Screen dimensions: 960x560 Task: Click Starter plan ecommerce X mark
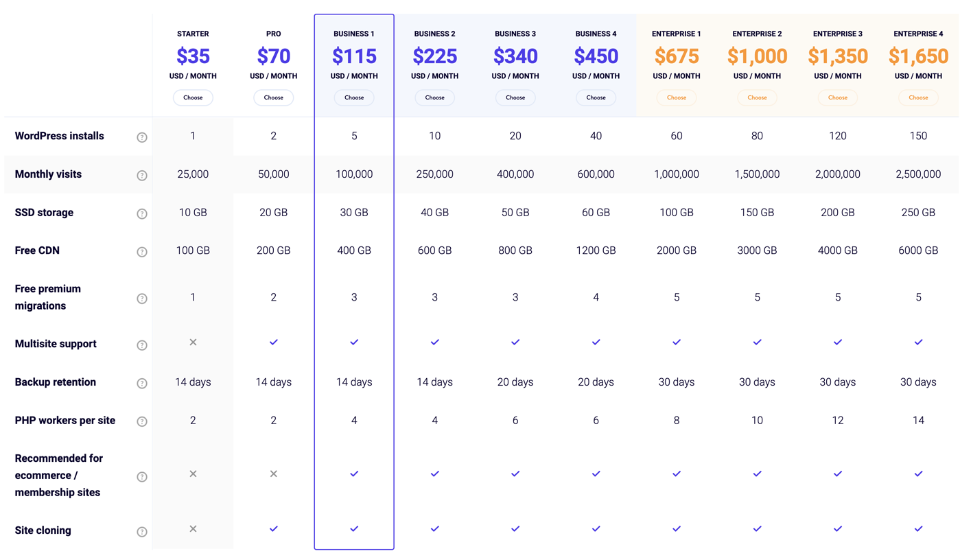tap(193, 474)
